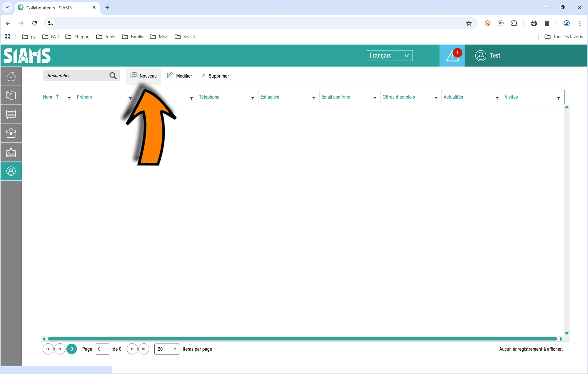Viewport: 588px width, 374px height.
Task: Click the exhibitor badge sidebar icon
Action: pyautogui.click(x=11, y=152)
